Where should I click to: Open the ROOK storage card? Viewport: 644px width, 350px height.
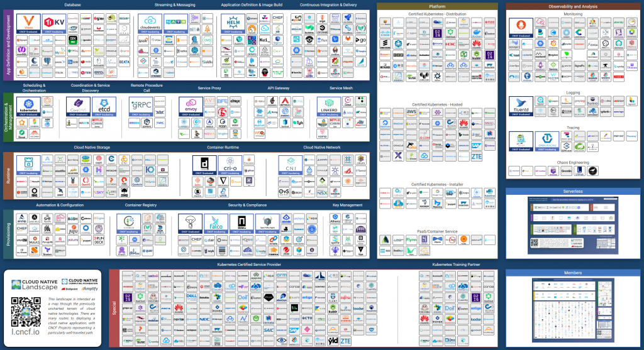tap(28, 165)
